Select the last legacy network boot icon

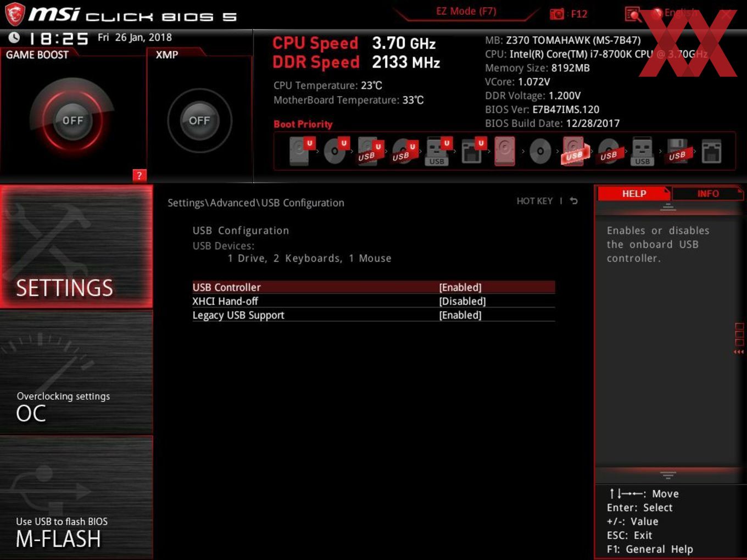pos(711,152)
